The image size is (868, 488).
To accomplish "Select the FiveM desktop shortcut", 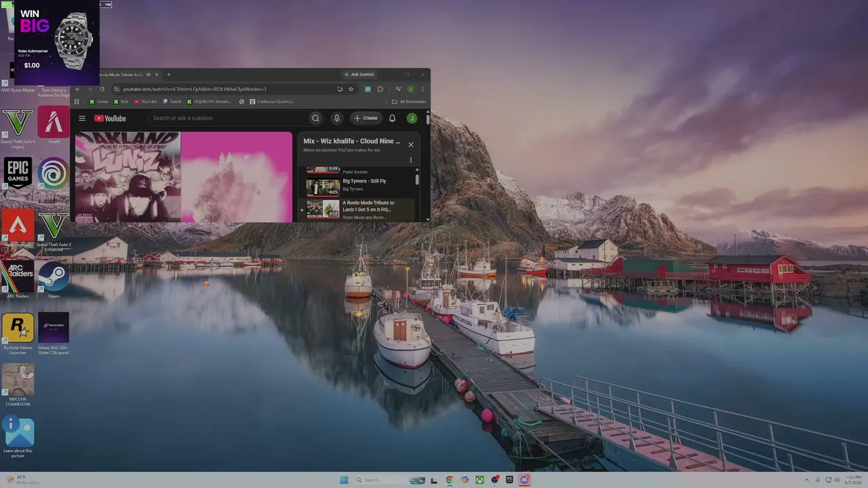I will tap(54, 125).
